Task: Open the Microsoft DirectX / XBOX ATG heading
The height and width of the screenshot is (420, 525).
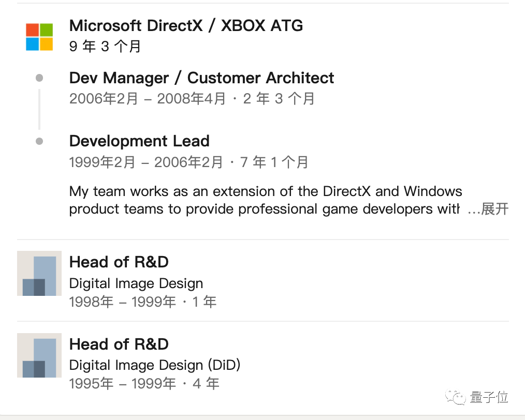Action: [186, 25]
